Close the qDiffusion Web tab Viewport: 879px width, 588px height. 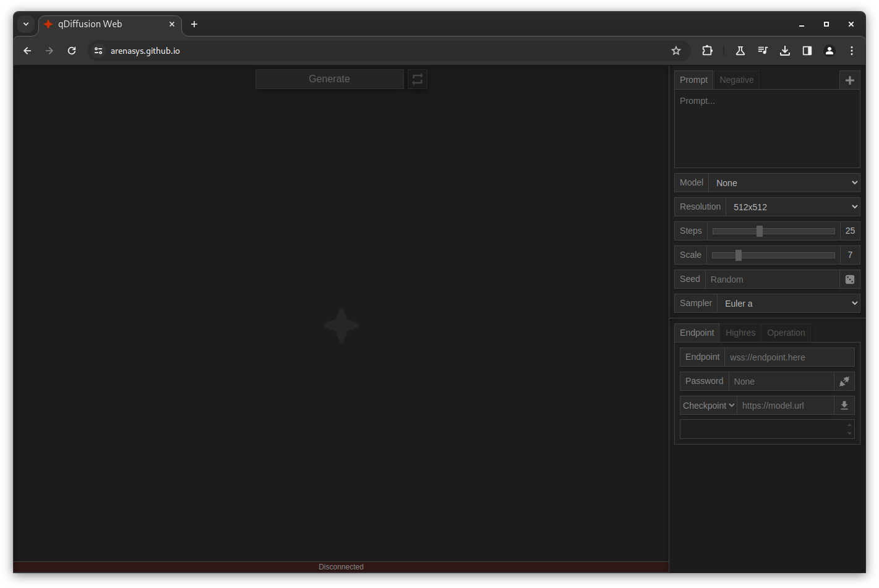tap(172, 24)
